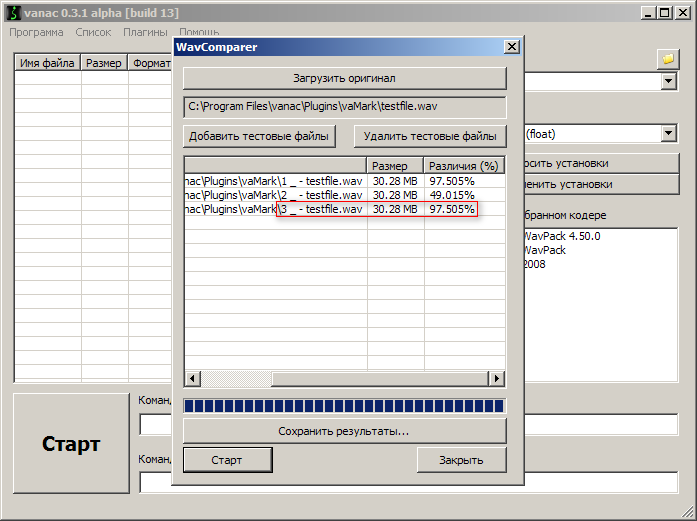Sort by the Различия (%) column header
The height and width of the screenshot is (521, 697).
pos(462,165)
